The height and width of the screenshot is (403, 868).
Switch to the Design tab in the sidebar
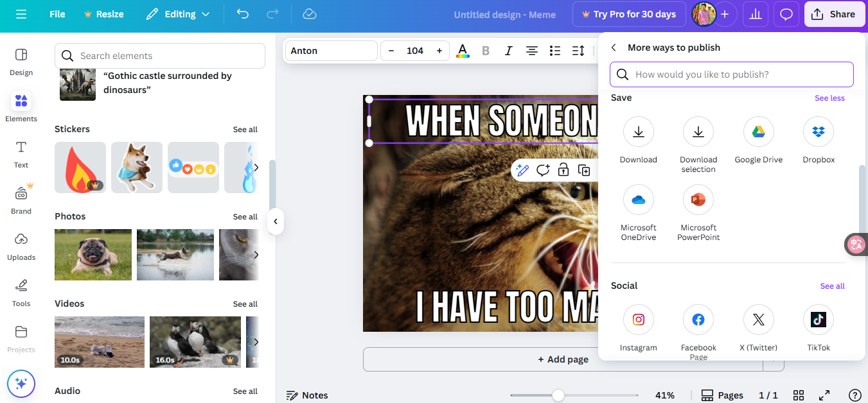tap(21, 61)
